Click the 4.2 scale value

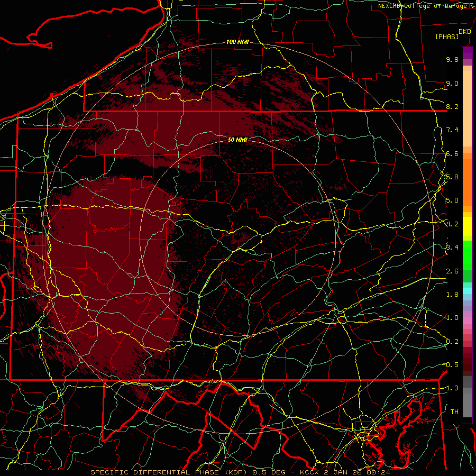coord(452,224)
